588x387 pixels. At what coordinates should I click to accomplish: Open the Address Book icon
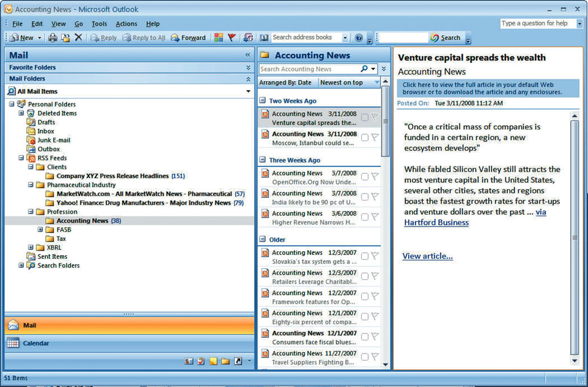[264, 38]
